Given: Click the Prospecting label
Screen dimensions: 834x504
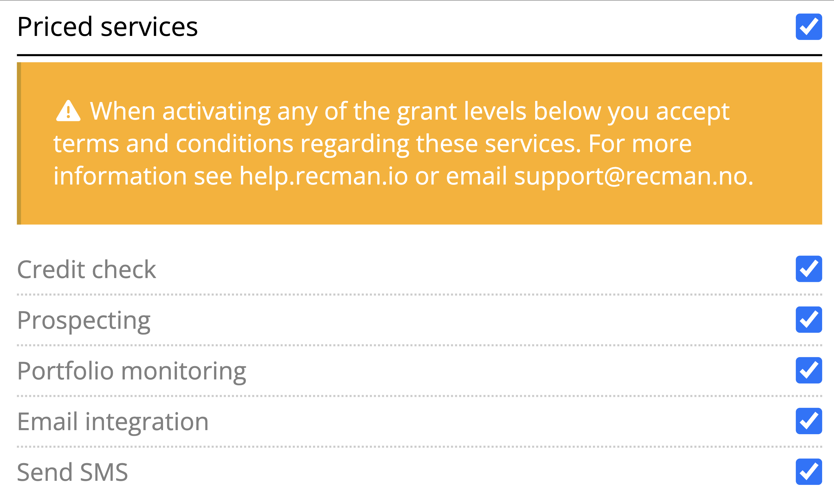Looking at the screenshot, I should 84,320.
